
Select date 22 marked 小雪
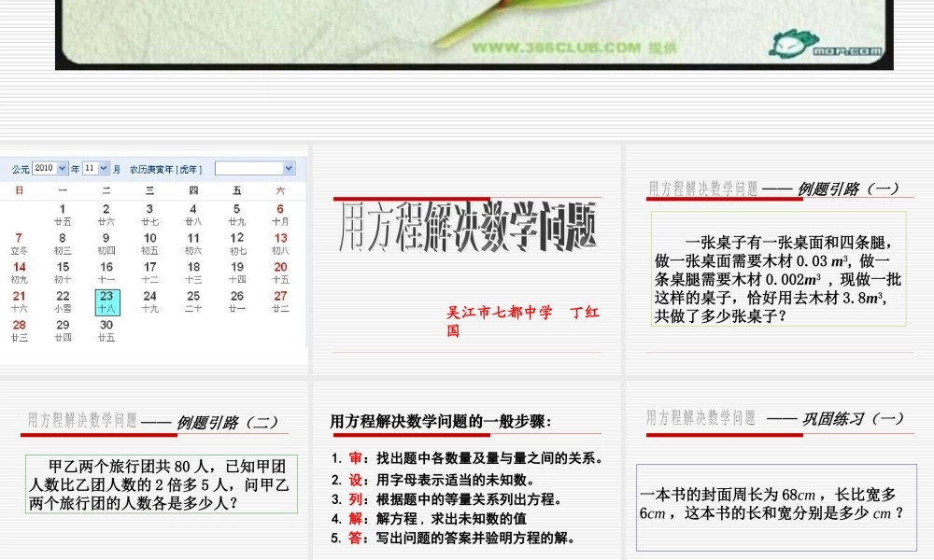tap(63, 301)
